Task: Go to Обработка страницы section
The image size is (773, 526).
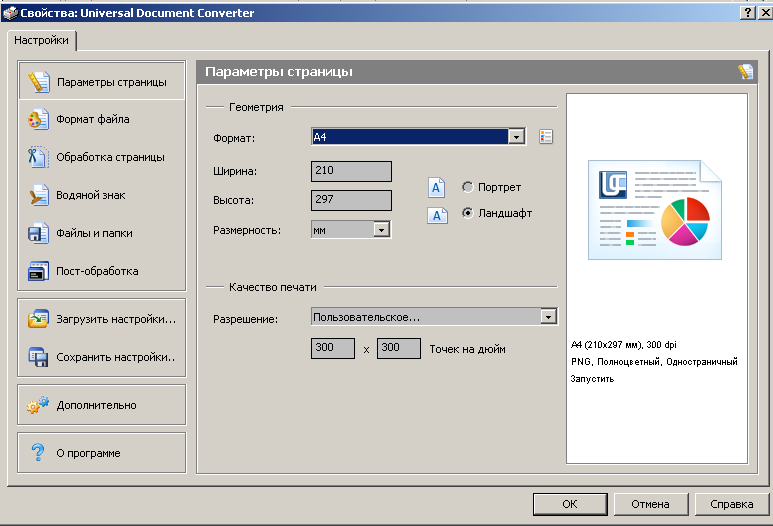Action: 102,157
